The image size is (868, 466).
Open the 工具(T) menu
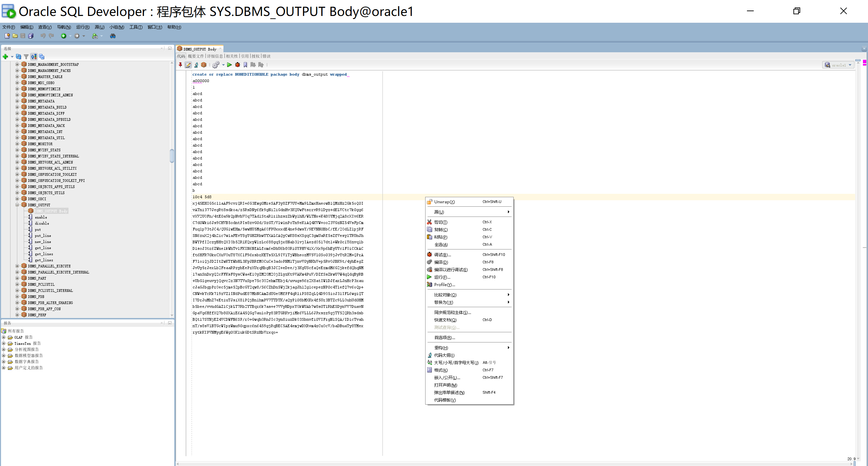[x=136, y=27]
